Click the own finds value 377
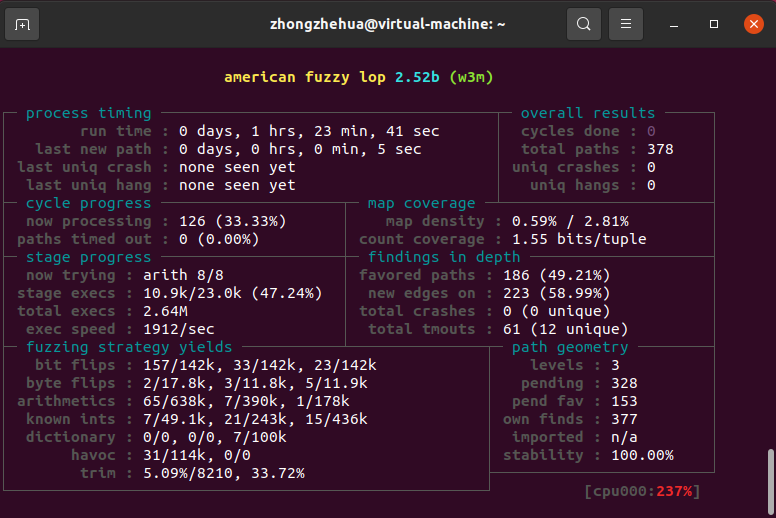This screenshot has height=518, width=776. click(624, 420)
